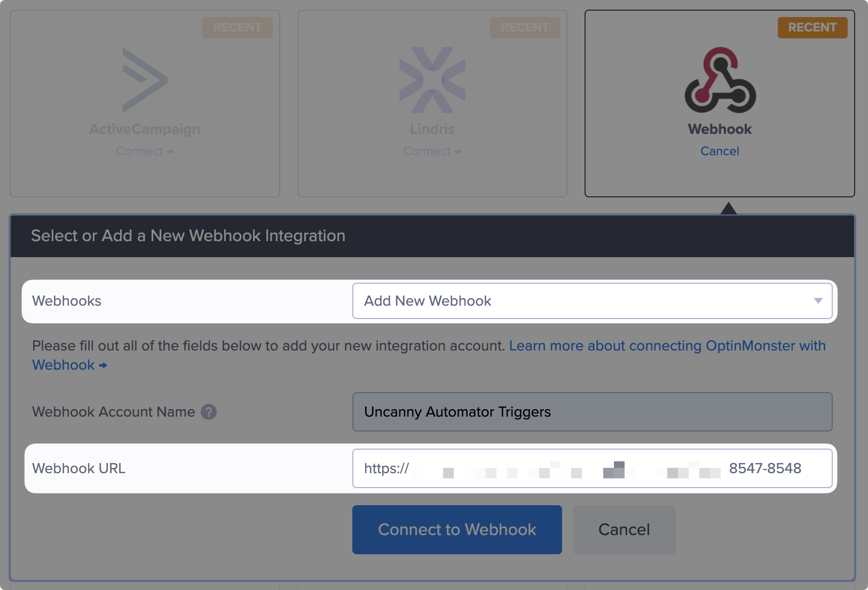Click RECENT badge on Lindris card

click(x=525, y=28)
